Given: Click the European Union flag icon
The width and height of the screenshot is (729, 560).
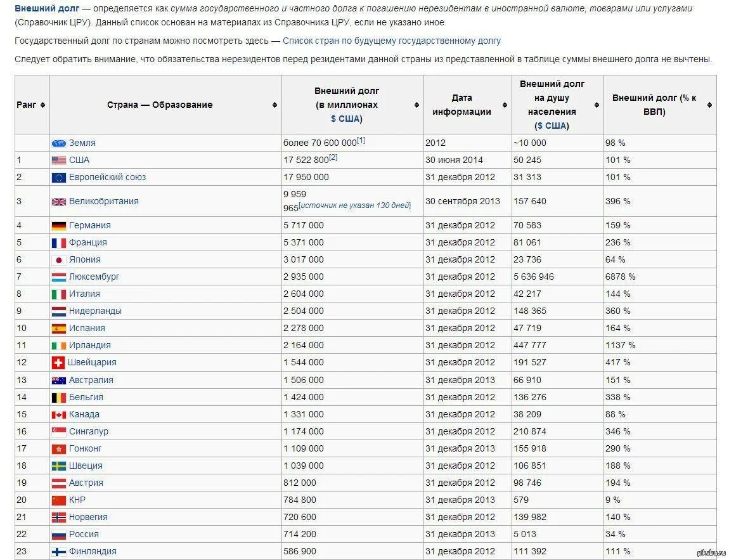Looking at the screenshot, I should tap(59, 178).
